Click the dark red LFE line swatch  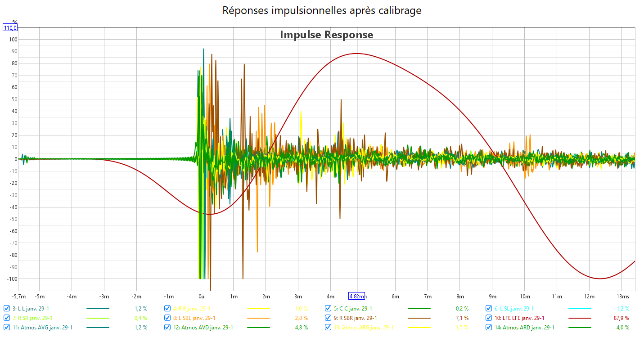tap(580, 318)
